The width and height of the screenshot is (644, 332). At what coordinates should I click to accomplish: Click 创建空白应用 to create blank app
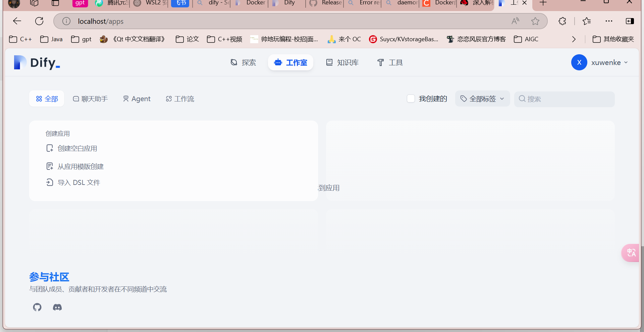72,148
